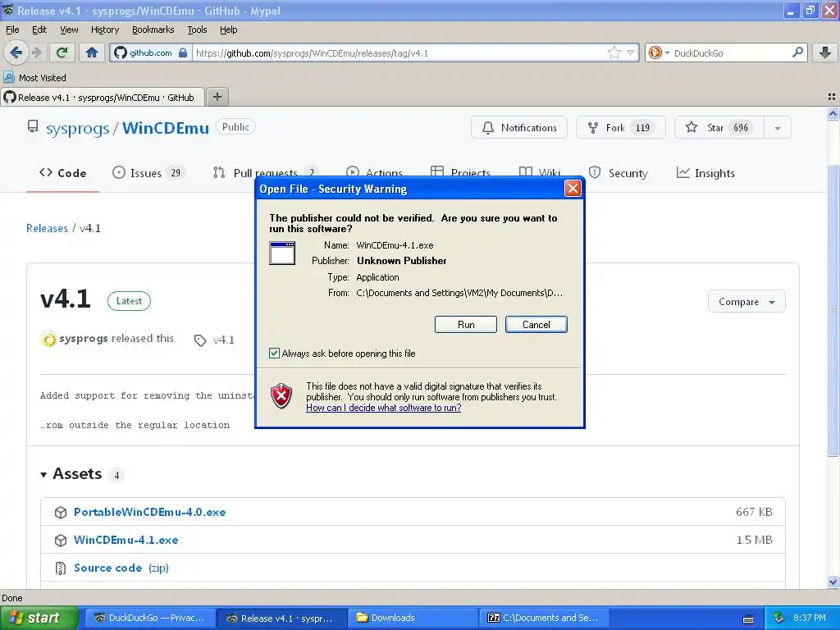
Task: Open the Downloads arrow toolbar button
Action: [x=825, y=52]
